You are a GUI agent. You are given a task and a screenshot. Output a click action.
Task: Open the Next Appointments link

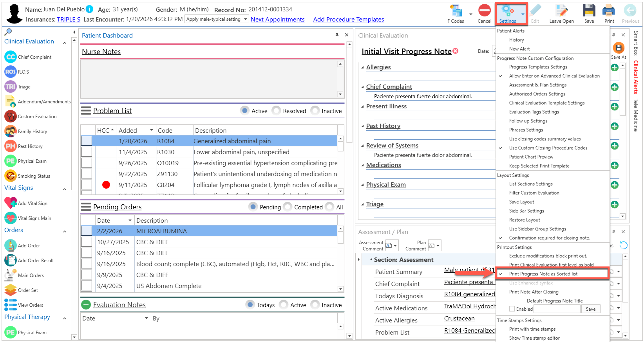(x=277, y=19)
